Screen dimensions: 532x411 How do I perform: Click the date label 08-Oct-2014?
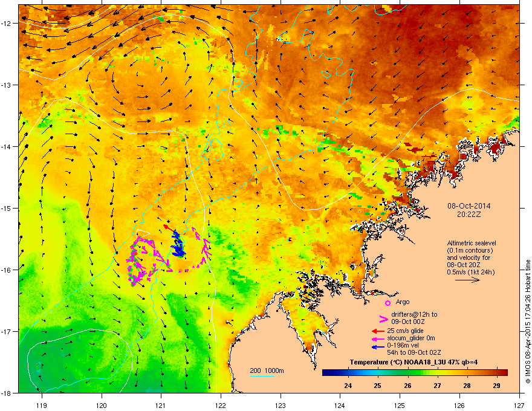coord(469,206)
